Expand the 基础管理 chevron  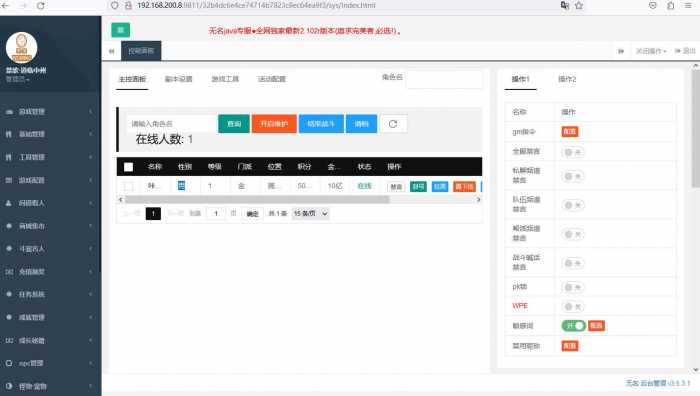pos(91,134)
